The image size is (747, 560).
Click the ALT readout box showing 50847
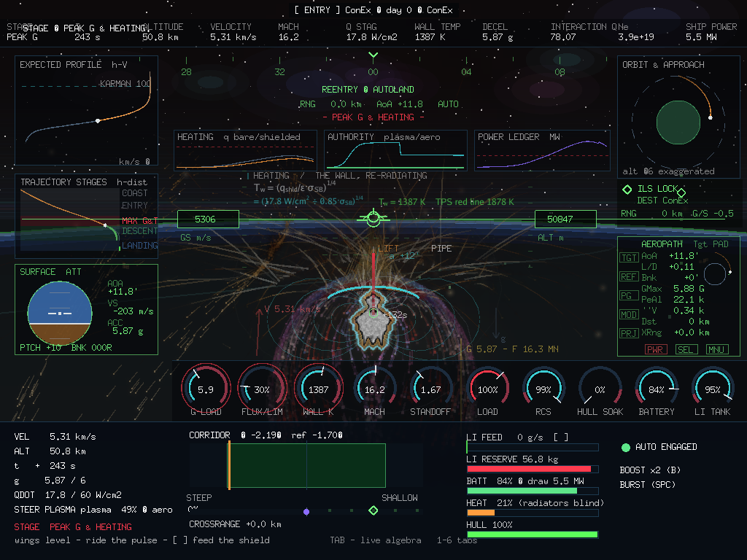click(565, 219)
